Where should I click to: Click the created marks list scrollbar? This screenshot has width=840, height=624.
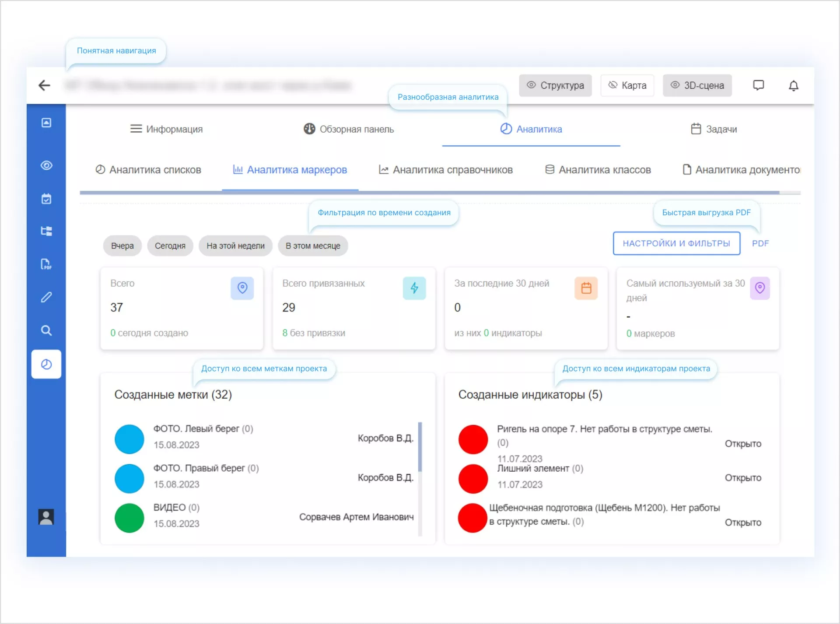[x=420, y=446]
